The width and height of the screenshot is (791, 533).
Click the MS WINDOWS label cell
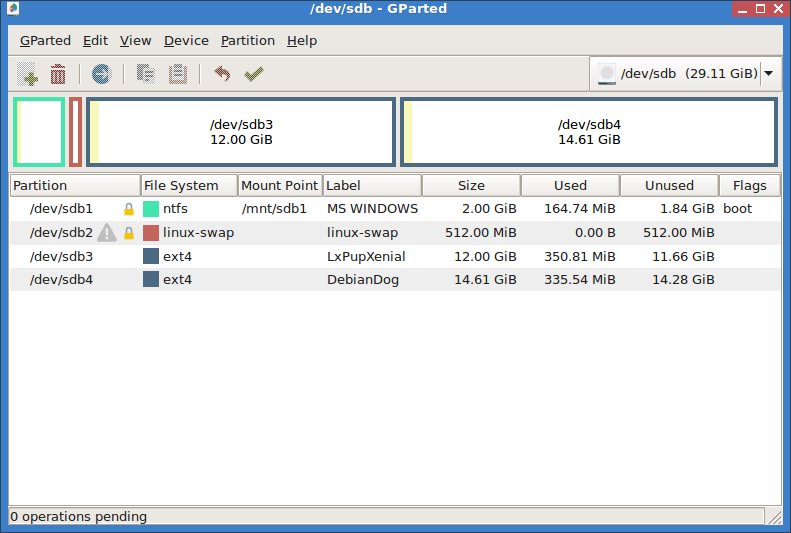coord(372,209)
